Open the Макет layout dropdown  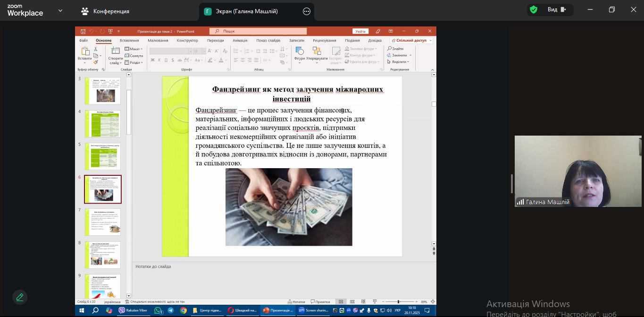(x=134, y=49)
